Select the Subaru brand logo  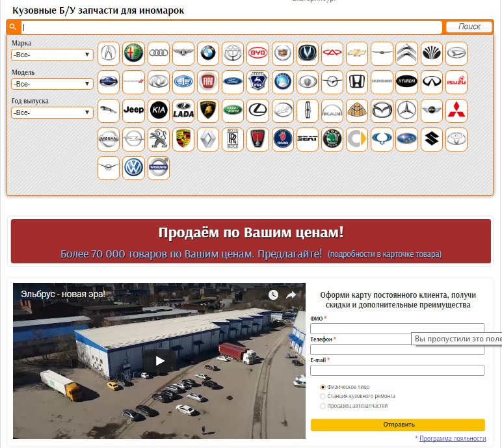(x=406, y=139)
